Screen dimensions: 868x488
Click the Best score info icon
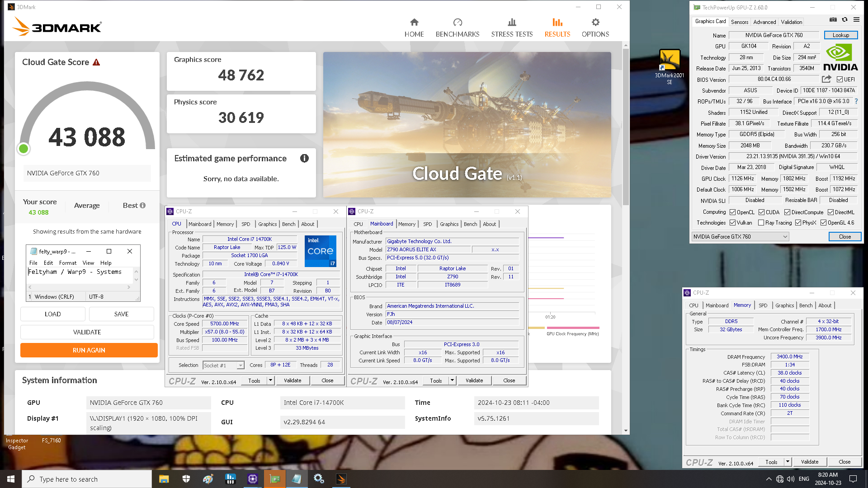pos(143,205)
